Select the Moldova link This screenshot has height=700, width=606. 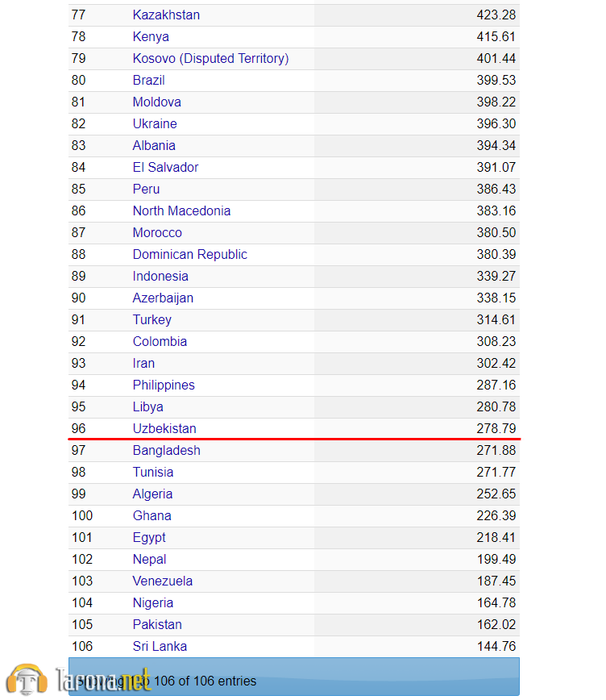tap(156, 102)
